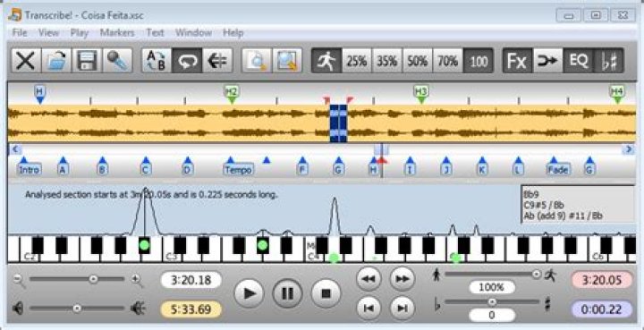Click the A-B selection loop icon
Viewport: 644px width, 330px height.
(157, 61)
